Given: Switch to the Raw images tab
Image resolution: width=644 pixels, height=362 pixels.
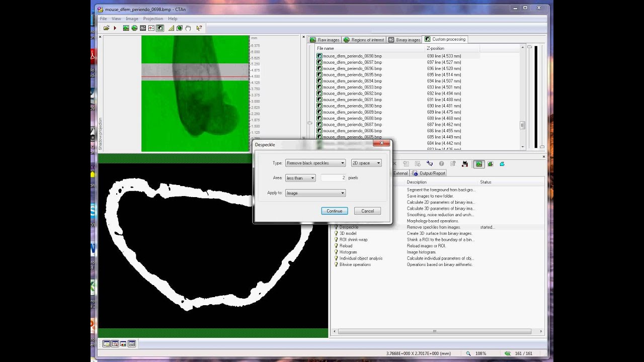Looking at the screenshot, I should (325, 40).
